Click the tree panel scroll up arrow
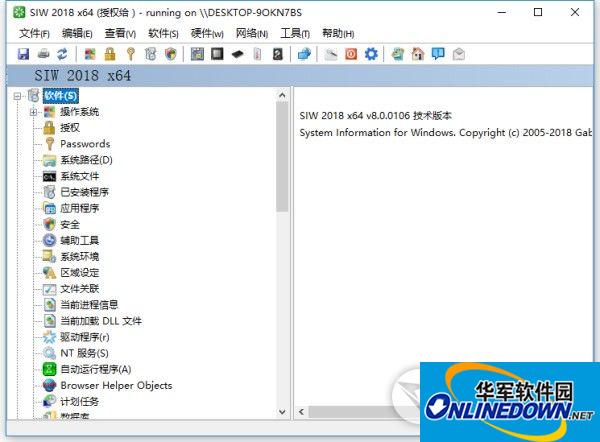 click(282, 95)
